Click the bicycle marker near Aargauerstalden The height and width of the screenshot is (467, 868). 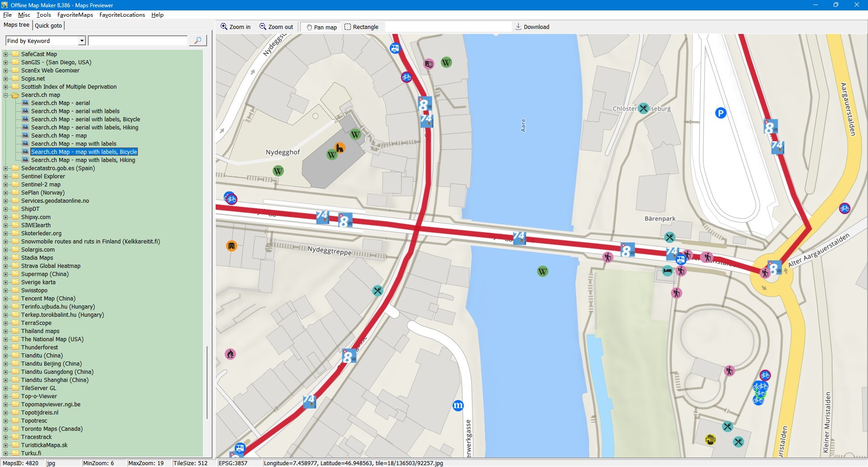click(x=844, y=208)
